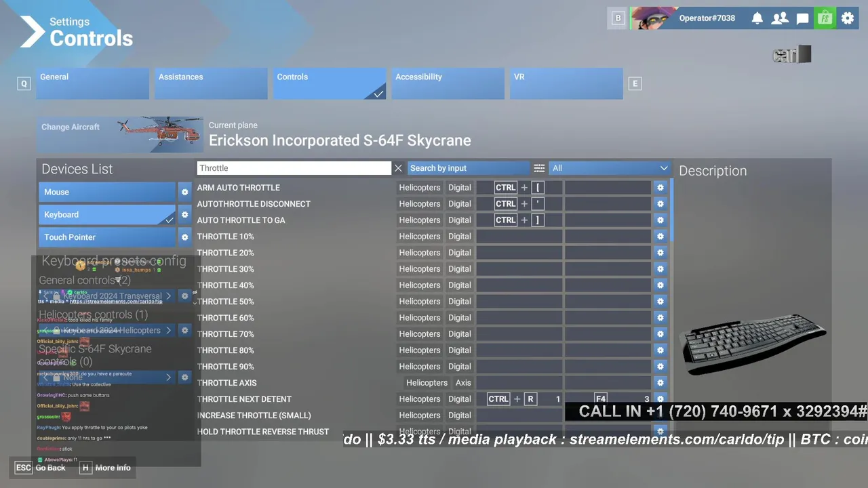Screen dimensions: 868x488
Task: Click controls list scrollbar
Action: point(671,211)
